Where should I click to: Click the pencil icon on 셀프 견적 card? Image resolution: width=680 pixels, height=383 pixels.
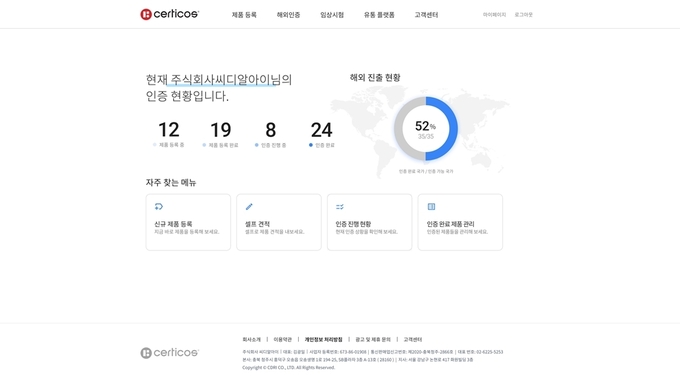(249, 206)
